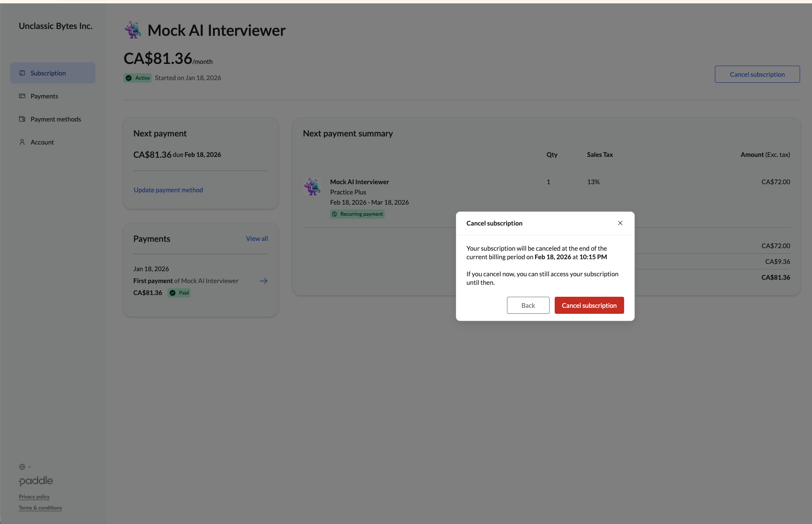The height and width of the screenshot is (524, 812).
Task: Open the Privacy policy link
Action: point(34,496)
